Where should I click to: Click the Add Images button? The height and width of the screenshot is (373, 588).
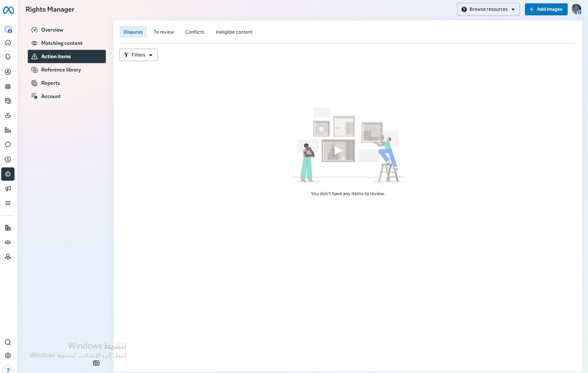point(546,9)
